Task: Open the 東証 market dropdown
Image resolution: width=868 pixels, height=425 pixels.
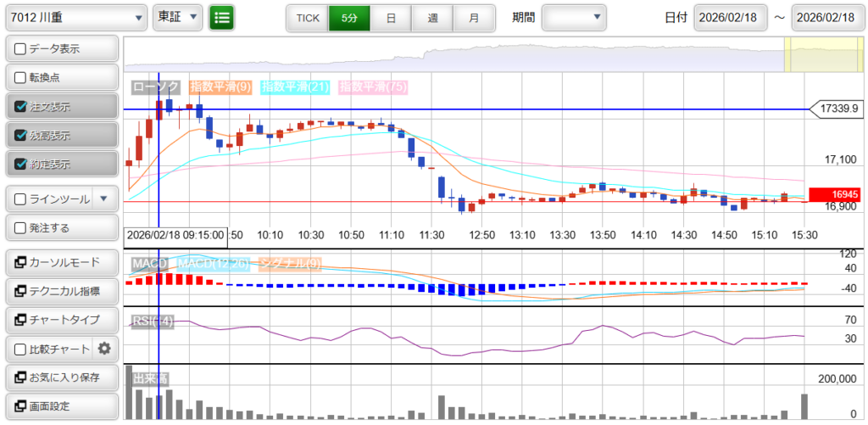Action: click(178, 17)
